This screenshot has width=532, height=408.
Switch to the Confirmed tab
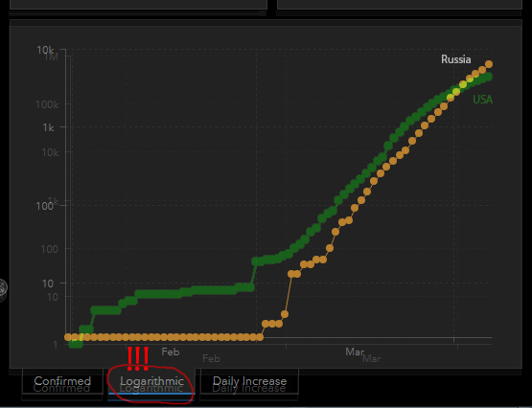(62, 381)
